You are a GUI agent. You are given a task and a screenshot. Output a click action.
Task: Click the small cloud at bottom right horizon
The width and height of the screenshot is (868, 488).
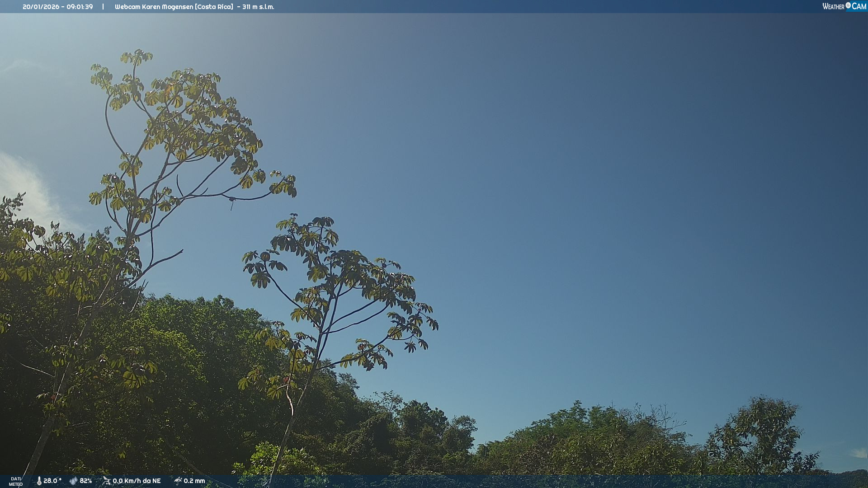click(859, 453)
